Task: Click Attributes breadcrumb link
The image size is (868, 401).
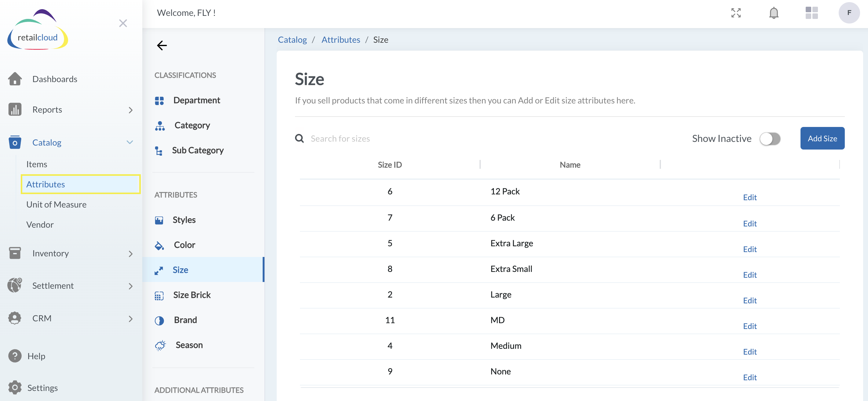Action: click(341, 39)
